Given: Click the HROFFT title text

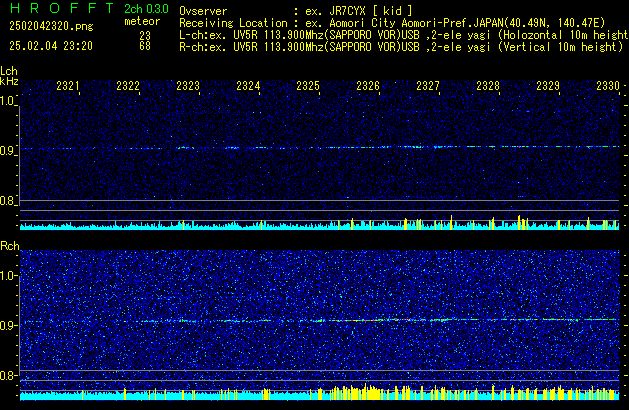Looking at the screenshot, I should 62,8.
